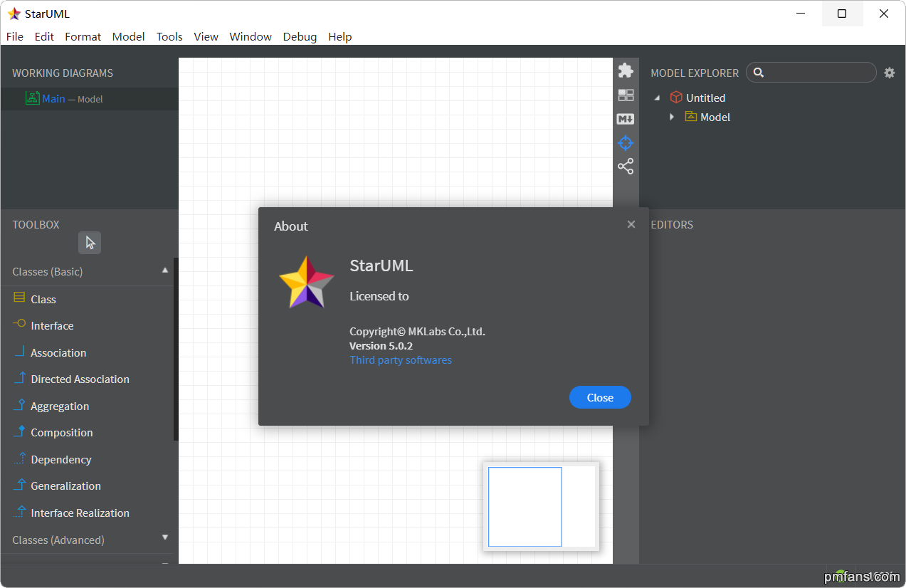Screen dimensions: 906x588
Task: Open the File menu
Action: click(14, 36)
